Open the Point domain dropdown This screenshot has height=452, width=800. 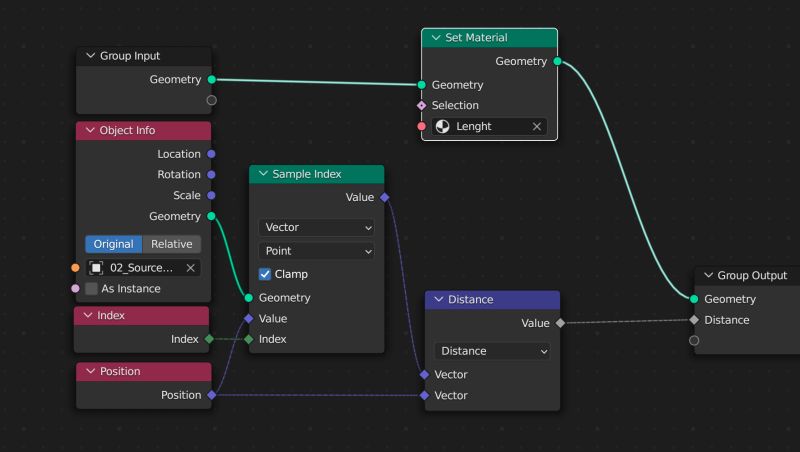(316, 251)
